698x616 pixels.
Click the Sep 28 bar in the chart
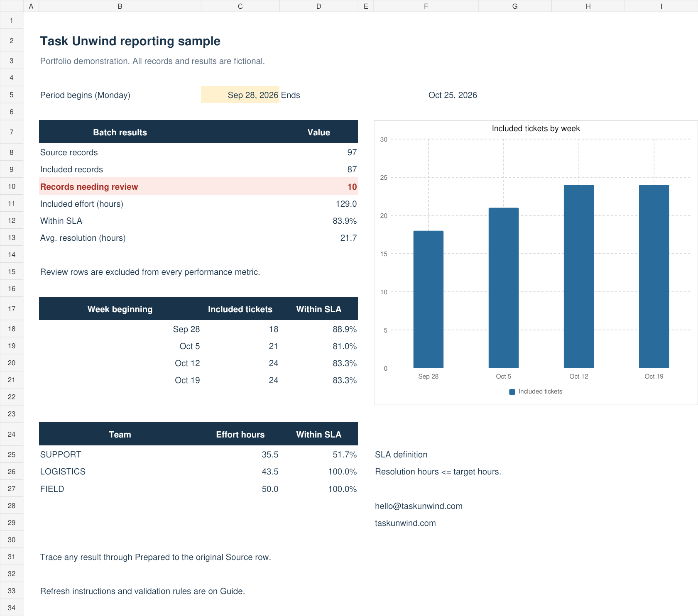tap(429, 299)
